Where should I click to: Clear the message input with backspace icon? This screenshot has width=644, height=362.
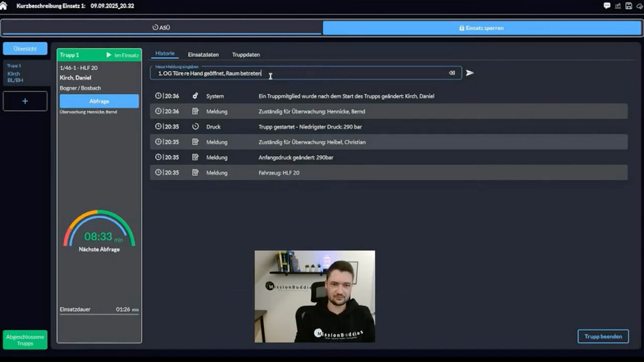click(x=452, y=73)
